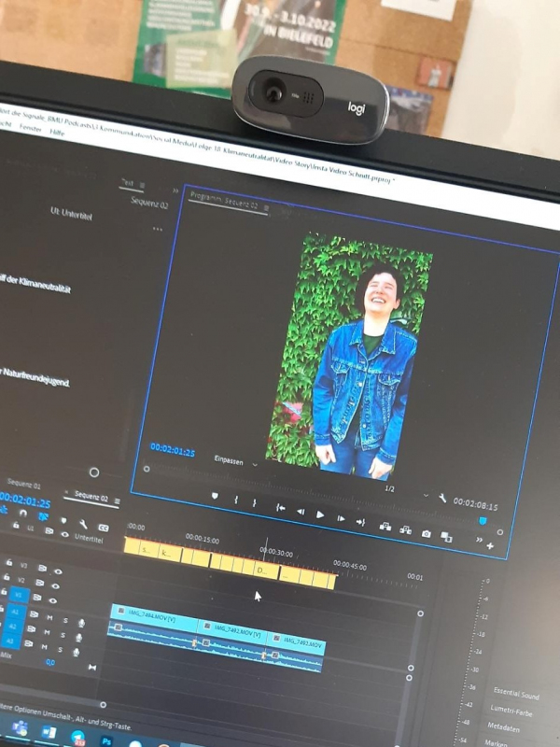Hide video track V3 with its eye icon

(x=58, y=571)
